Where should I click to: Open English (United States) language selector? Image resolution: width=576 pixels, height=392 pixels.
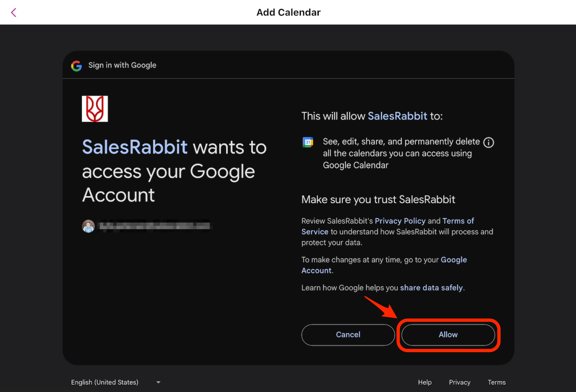pos(105,382)
